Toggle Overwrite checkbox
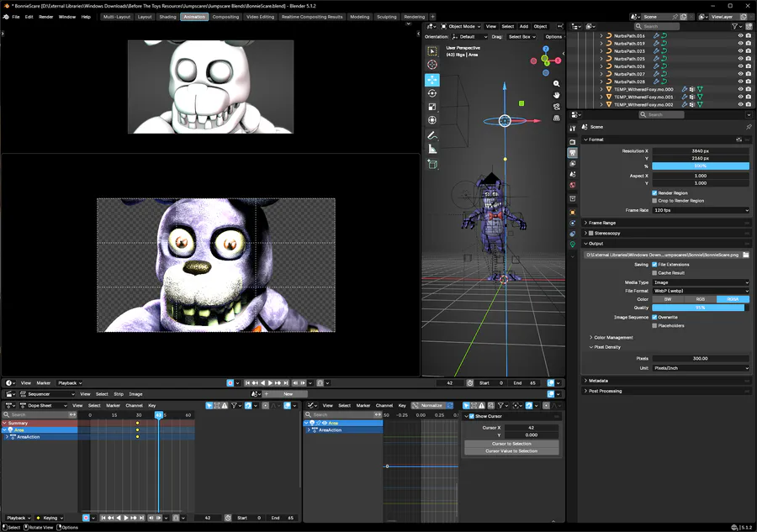The height and width of the screenshot is (532, 757). 654,317
